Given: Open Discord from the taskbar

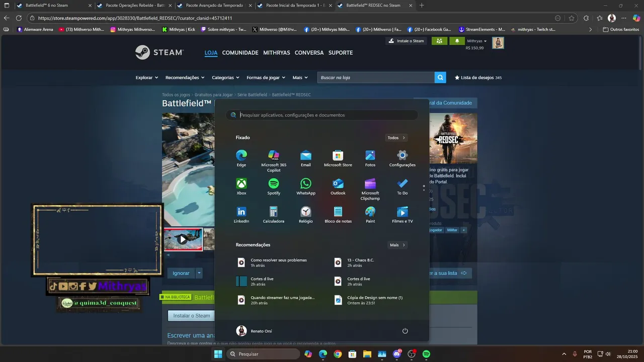Looking at the screenshot, I should coord(397,354).
